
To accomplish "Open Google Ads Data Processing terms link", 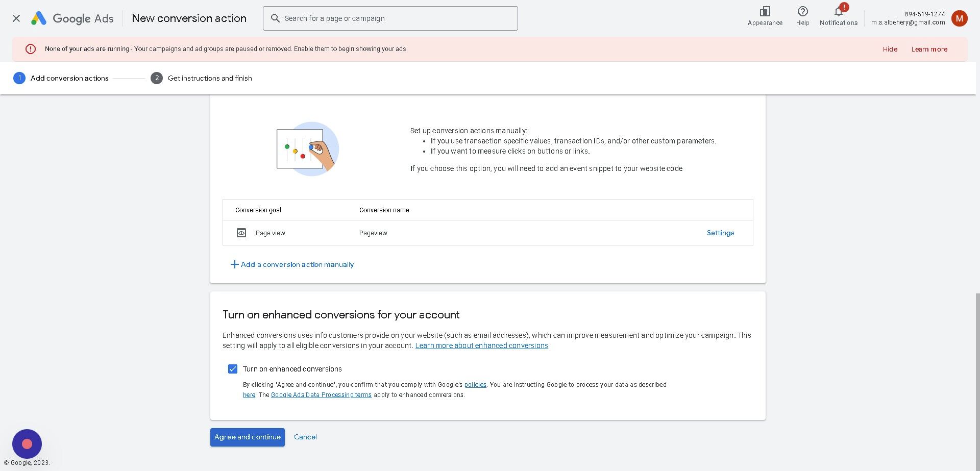I will tap(321, 395).
